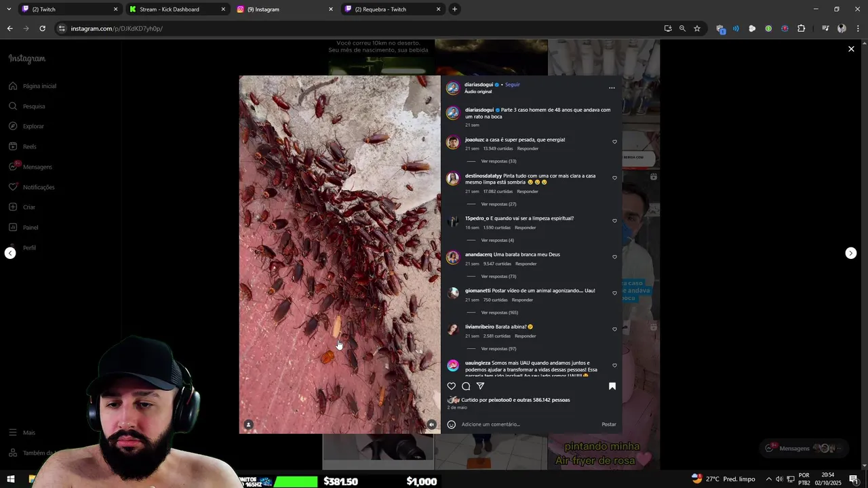Open tab search dropdown arrow
868x488 pixels.
9,9
